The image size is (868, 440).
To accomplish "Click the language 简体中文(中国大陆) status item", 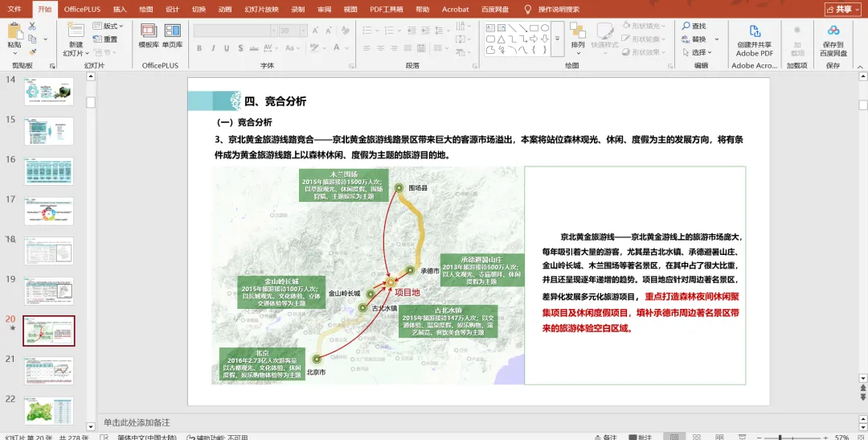I will pyautogui.click(x=147, y=438).
